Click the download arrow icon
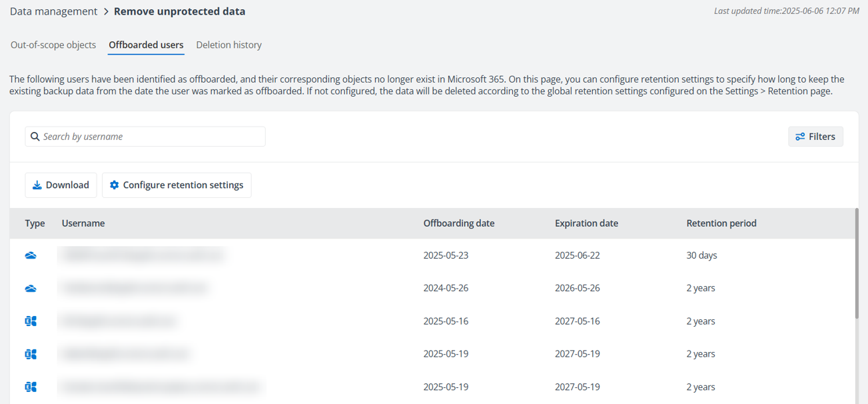Viewport: 868px width, 404px height. pyautogui.click(x=37, y=185)
